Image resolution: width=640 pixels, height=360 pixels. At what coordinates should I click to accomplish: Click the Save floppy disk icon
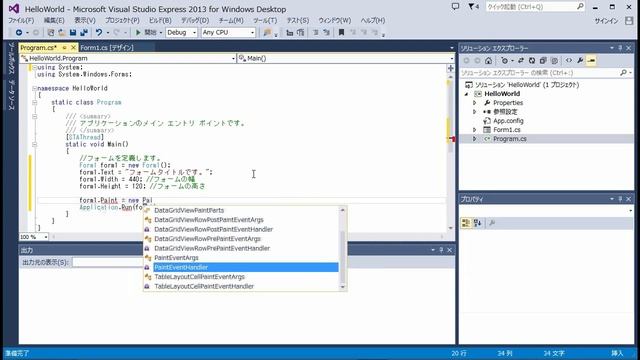pos(73,32)
